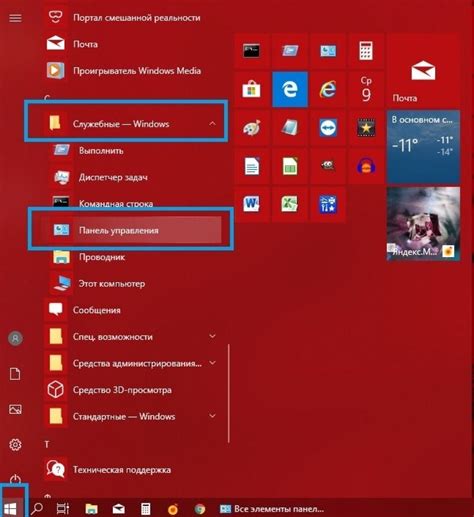Open the Microsoft Store tile
The image size is (474, 517).
pyautogui.click(x=252, y=89)
